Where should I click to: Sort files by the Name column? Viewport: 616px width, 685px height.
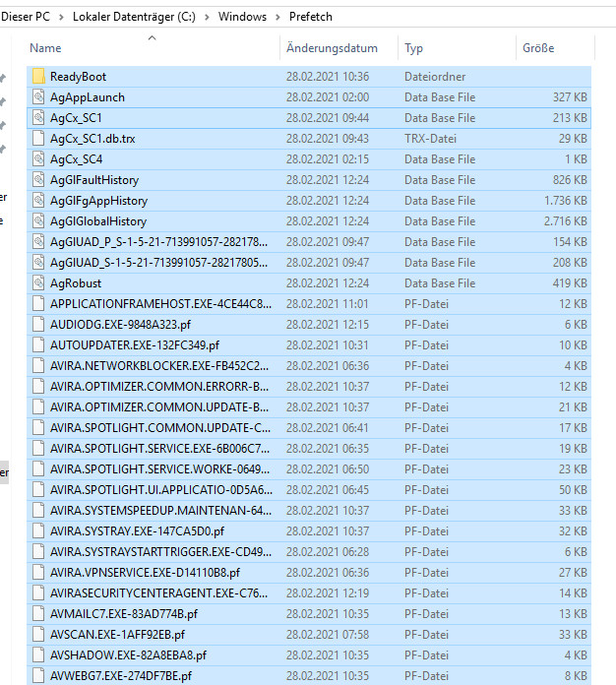pos(45,48)
